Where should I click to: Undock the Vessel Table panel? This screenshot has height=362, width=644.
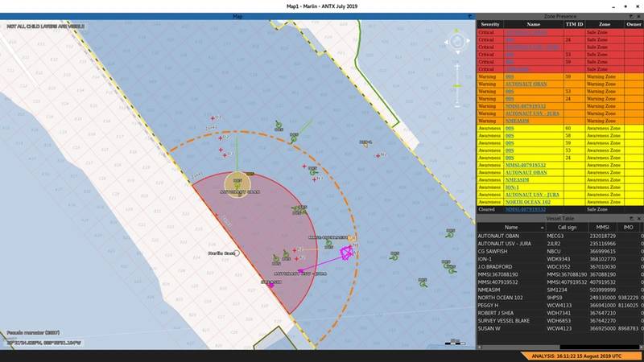[631, 219]
